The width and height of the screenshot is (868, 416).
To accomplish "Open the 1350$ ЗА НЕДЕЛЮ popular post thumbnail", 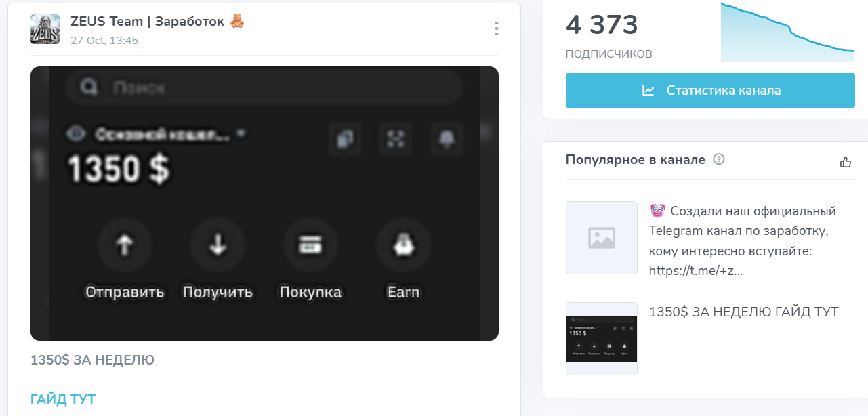I will tap(602, 339).
